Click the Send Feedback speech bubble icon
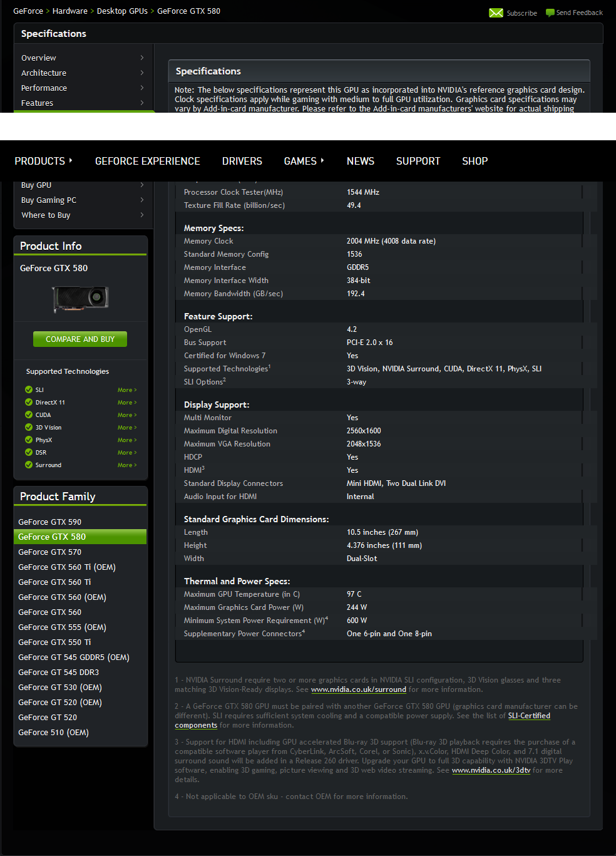The width and height of the screenshot is (616, 856). (x=549, y=13)
